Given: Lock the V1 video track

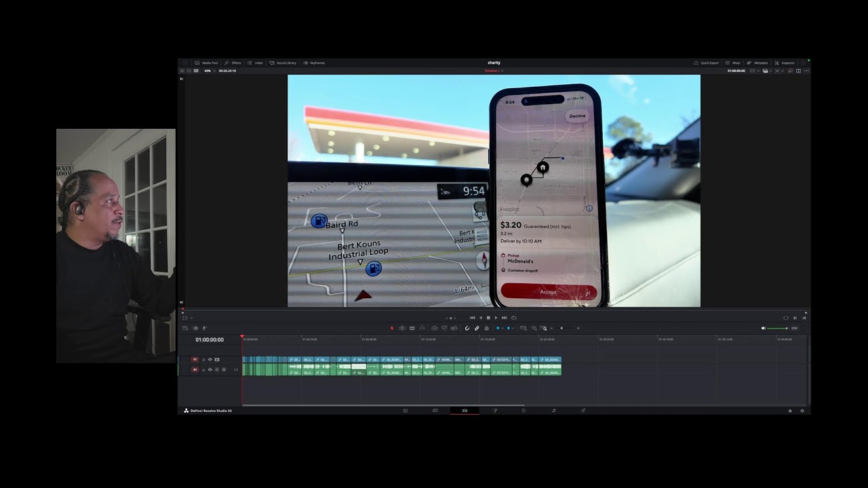Looking at the screenshot, I should pyautogui.click(x=203, y=360).
